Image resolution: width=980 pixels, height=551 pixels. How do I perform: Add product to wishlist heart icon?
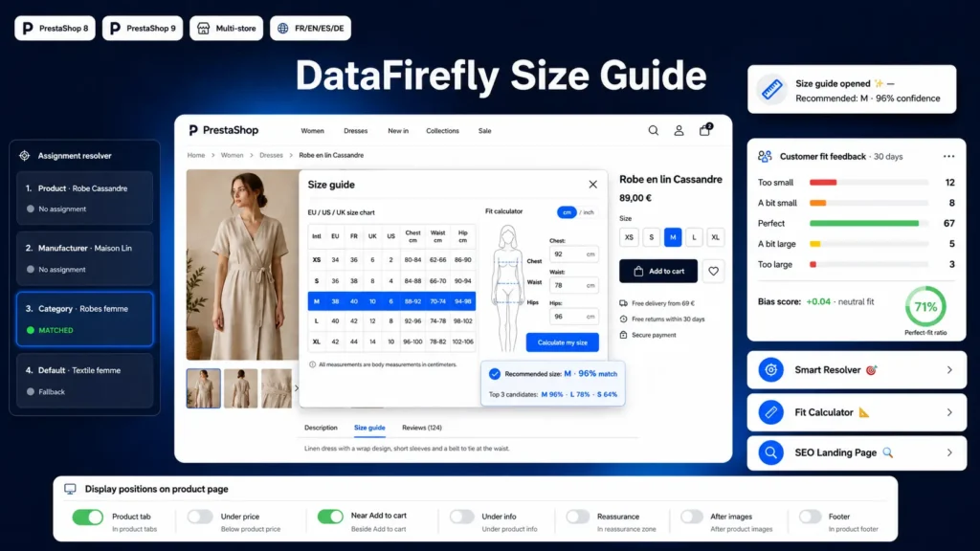point(713,271)
